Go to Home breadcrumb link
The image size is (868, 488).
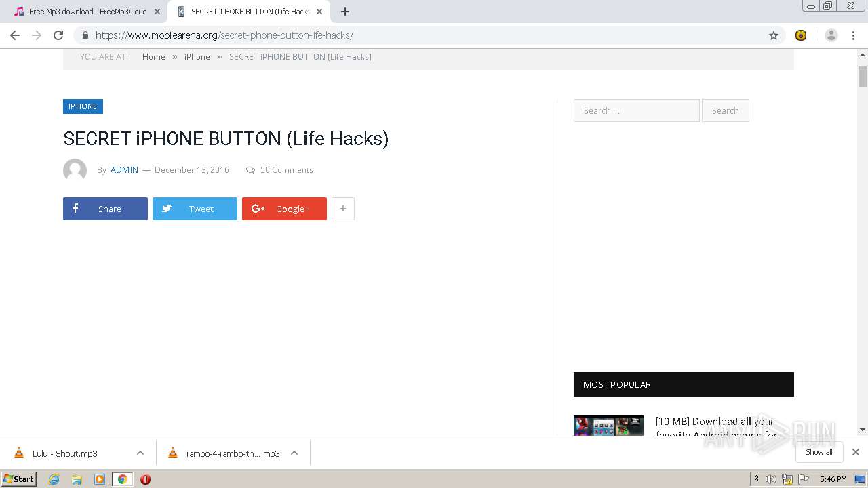pos(154,57)
